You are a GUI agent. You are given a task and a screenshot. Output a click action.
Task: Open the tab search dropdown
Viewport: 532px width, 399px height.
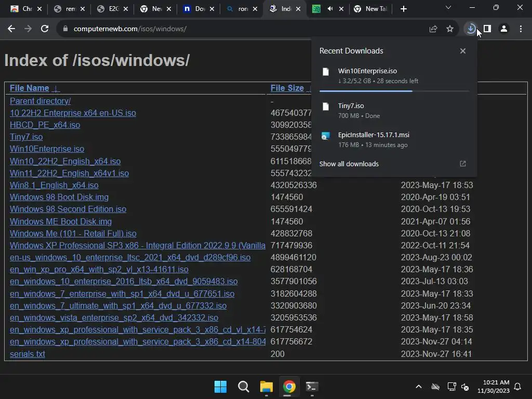click(x=448, y=7)
